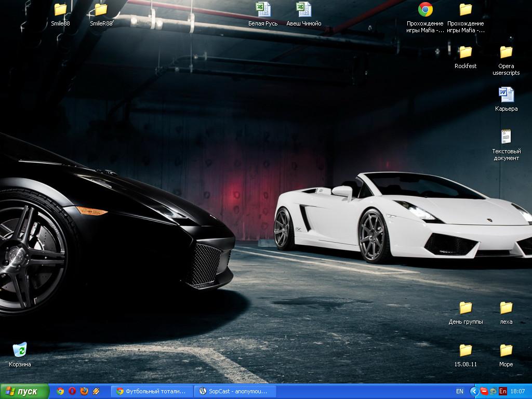Expand hidden system tray icons
Screen dimensions: 532x399
(x=474, y=391)
